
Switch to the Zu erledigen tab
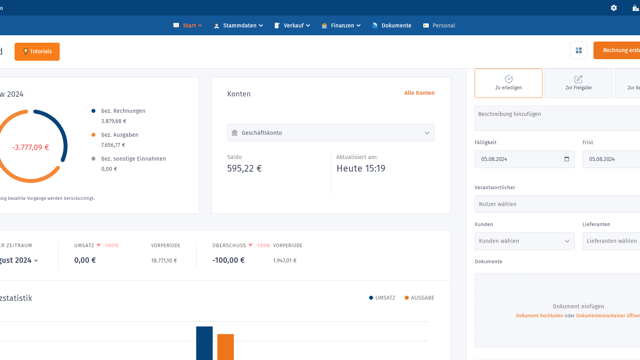[x=509, y=83]
